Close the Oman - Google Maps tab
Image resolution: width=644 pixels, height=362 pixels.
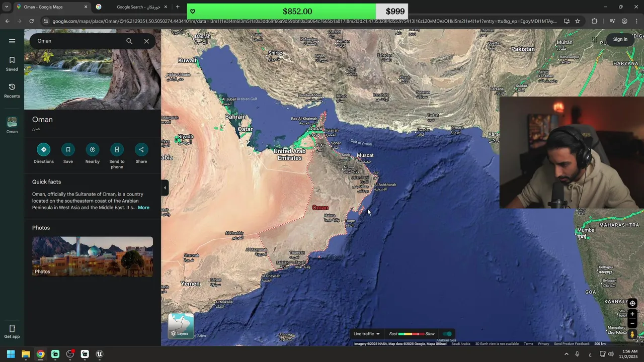point(86,7)
